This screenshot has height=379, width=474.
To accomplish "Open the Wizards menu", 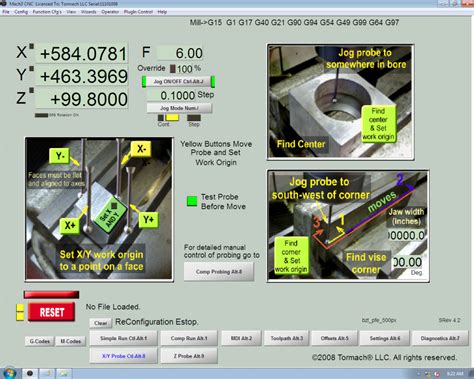I will click(89, 12).
